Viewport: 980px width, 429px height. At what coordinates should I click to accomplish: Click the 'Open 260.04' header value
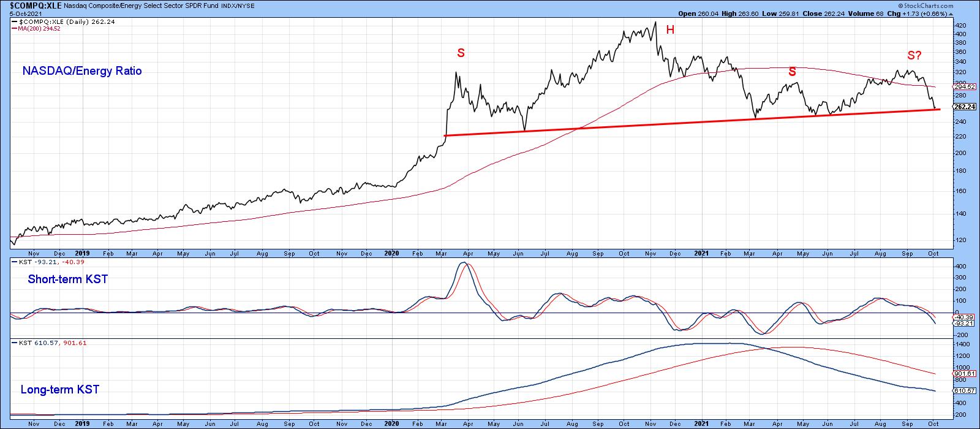pos(698,14)
